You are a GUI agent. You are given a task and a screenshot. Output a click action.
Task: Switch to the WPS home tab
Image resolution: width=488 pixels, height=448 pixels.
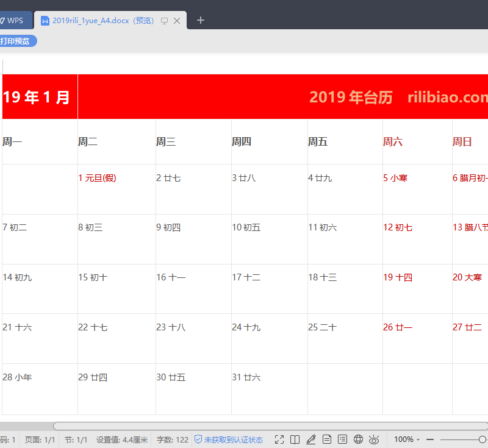point(15,21)
